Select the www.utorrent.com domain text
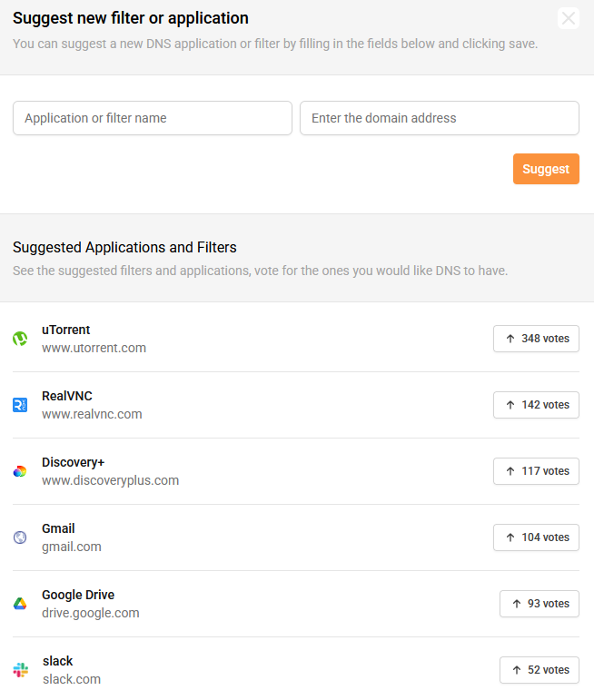 [94, 348]
